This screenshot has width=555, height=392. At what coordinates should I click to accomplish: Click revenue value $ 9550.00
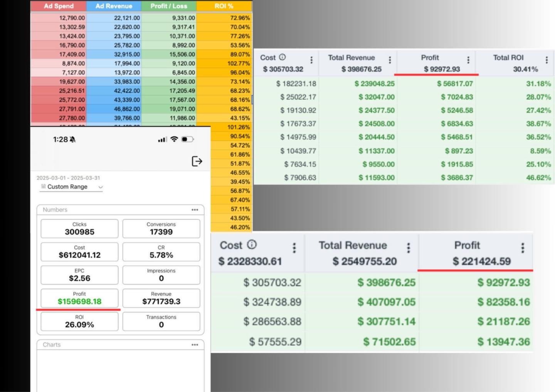tap(378, 164)
